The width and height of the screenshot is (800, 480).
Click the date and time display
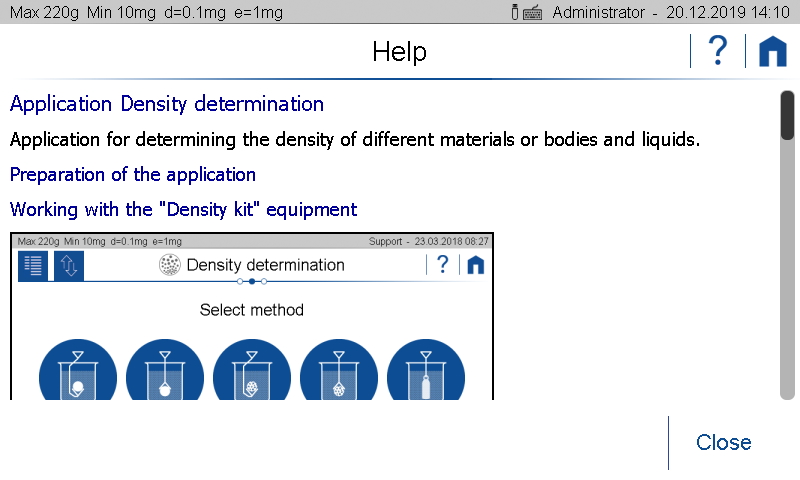pyautogui.click(x=726, y=13)
